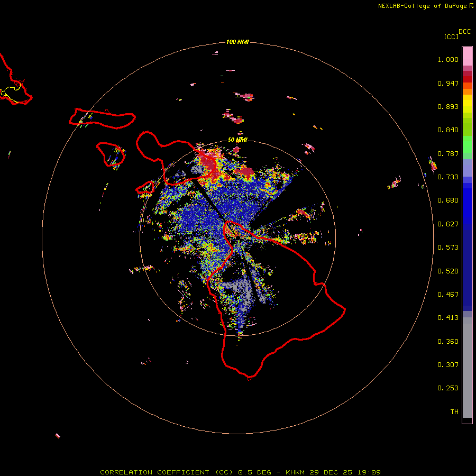The height and width of the screenshot is (476, 476).
Task: Select the 0.680 legend value
Action: 448,200
